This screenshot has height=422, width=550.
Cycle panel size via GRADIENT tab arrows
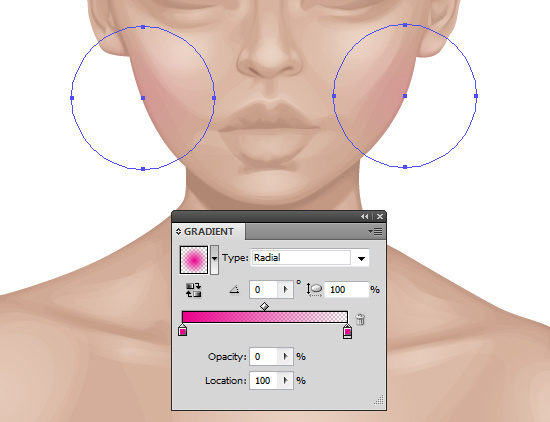coord(178,232)
